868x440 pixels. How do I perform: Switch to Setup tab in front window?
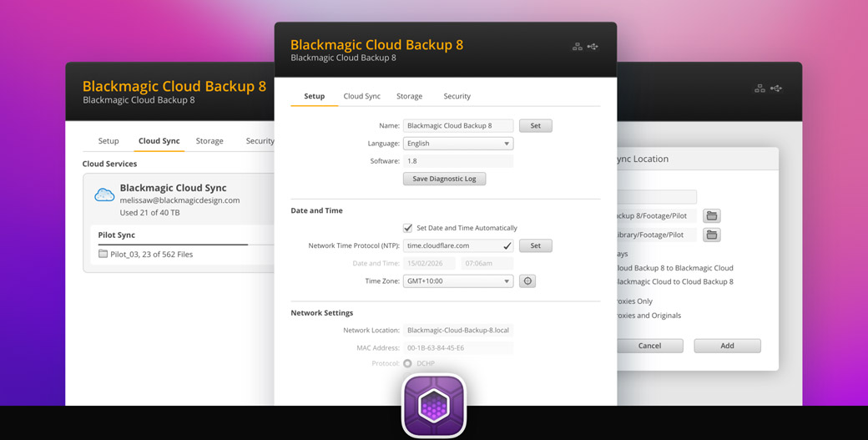pyautogui.click(x=315, y=96)
